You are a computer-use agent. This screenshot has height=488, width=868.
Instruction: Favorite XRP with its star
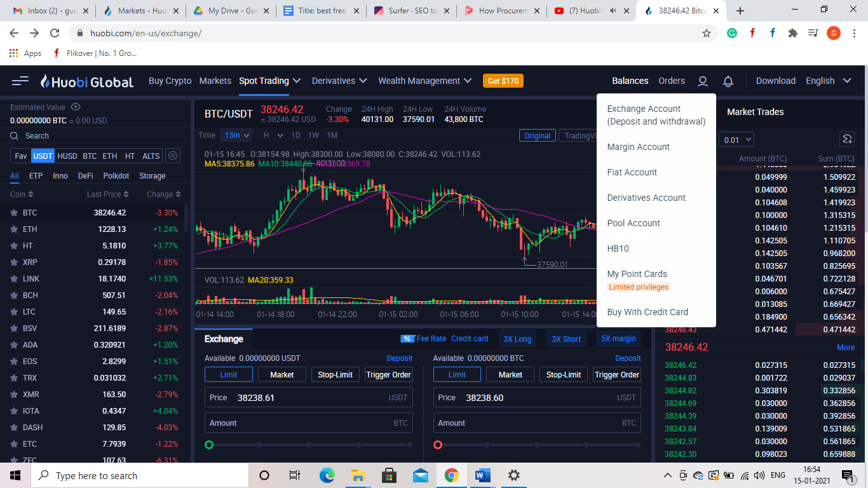(14, 262)
